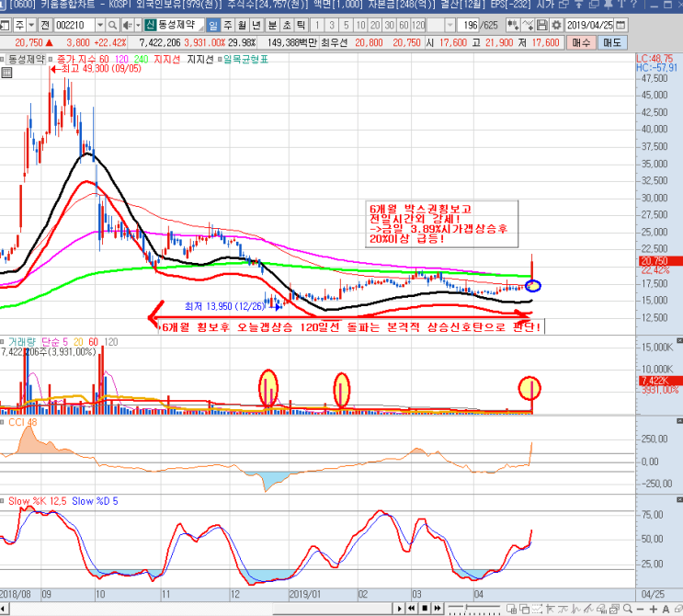Click the plus zoom-in icon at bottom
The width and height of the screenshot is (683, 616).
pyautogui.click(x=654, y=609)
